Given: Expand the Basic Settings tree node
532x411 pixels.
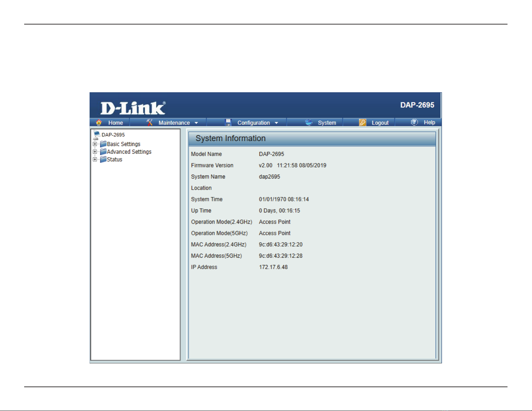Looking at the screenshot, I should (x=95, y=144).
